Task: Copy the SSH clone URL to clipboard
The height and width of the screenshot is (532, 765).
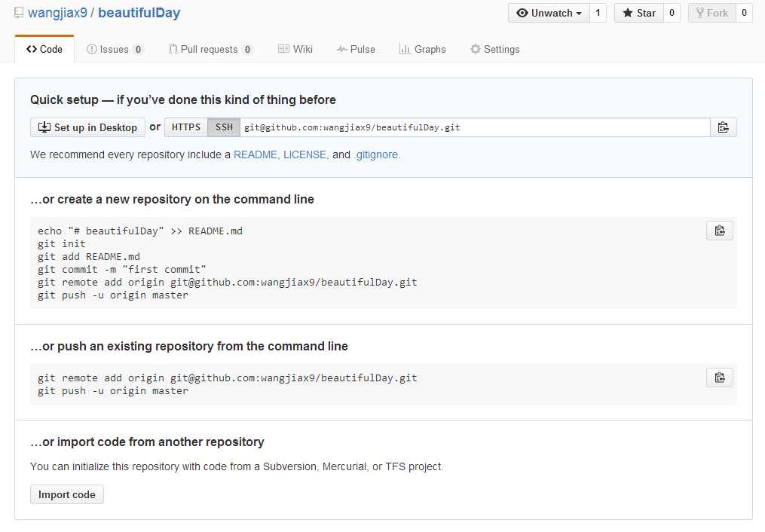Action: coord(723,127)
